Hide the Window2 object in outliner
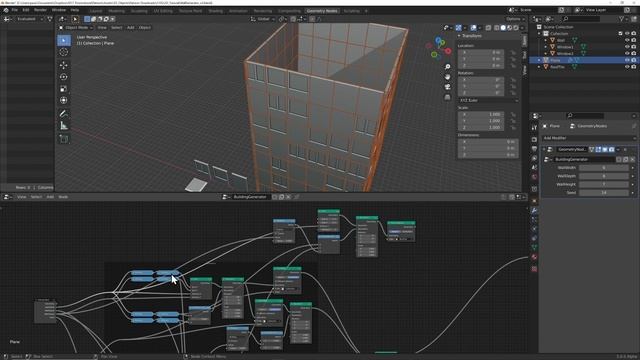640x360 pixels. [x=627, y=53]
